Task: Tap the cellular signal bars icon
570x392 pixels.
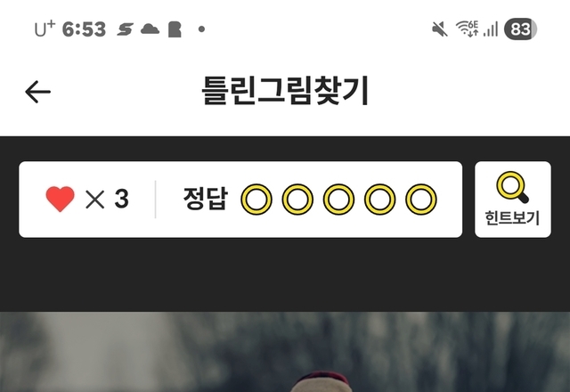Action: point(491,29)
